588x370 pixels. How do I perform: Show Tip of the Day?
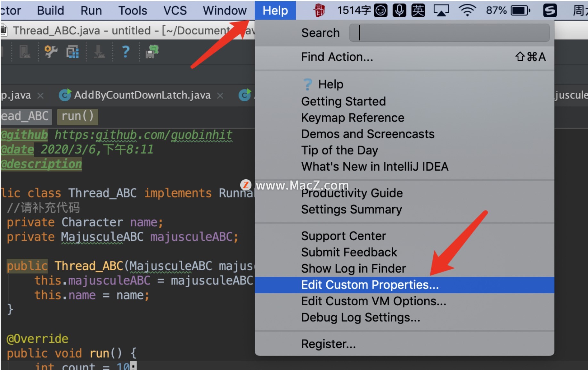click(x=404, y=150)
